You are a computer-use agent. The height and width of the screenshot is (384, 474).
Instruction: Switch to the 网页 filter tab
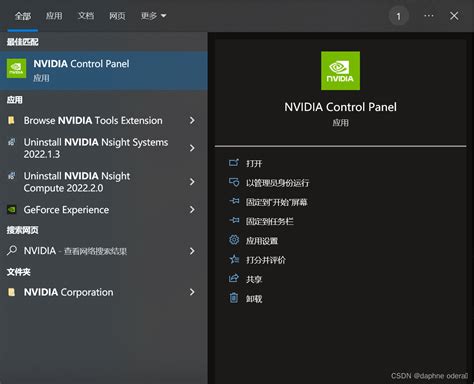pyautogui.click(x=117, y=16)
